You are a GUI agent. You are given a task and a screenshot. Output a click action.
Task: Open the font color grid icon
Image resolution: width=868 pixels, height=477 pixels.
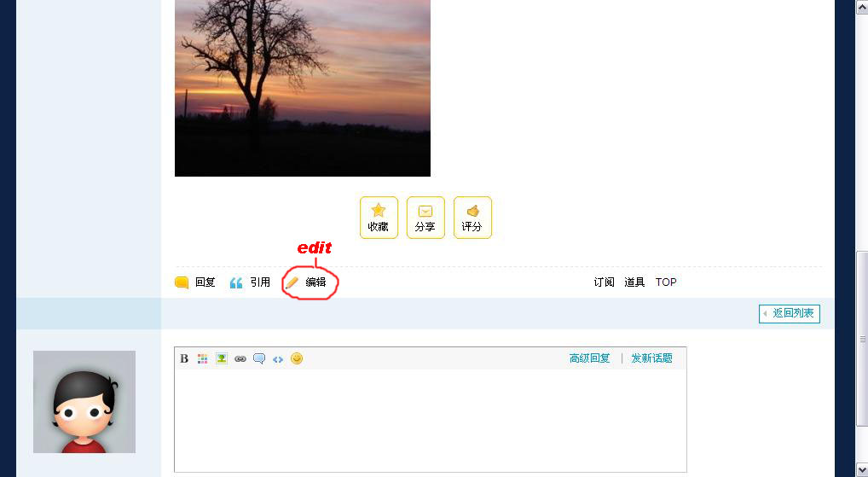click(x=203, y=359)
